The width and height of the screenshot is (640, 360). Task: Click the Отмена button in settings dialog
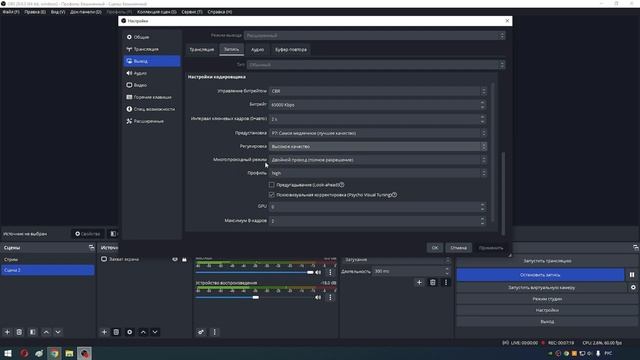(458, 247)
